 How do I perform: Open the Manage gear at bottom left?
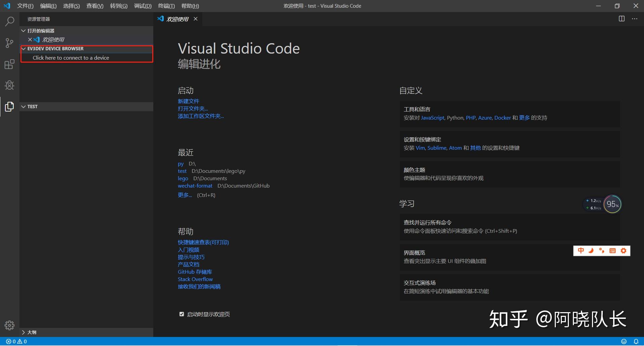point(9,325)
